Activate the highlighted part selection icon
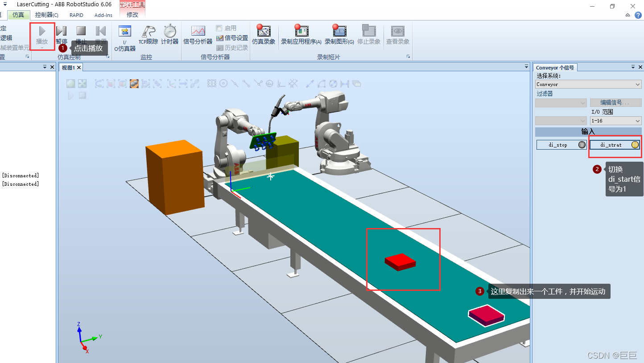Screen dimensions: 644x363 point(134,83)
